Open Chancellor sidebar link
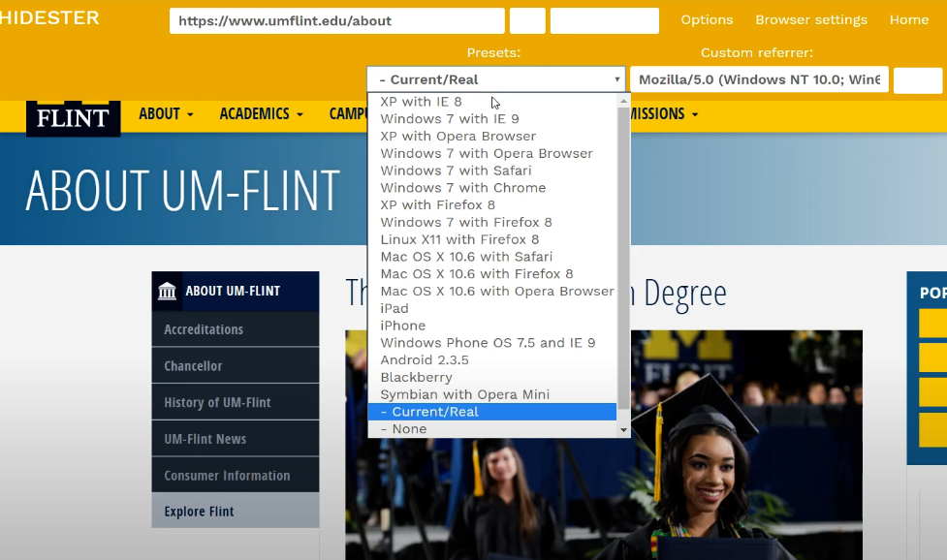 (x=236, y=365)
